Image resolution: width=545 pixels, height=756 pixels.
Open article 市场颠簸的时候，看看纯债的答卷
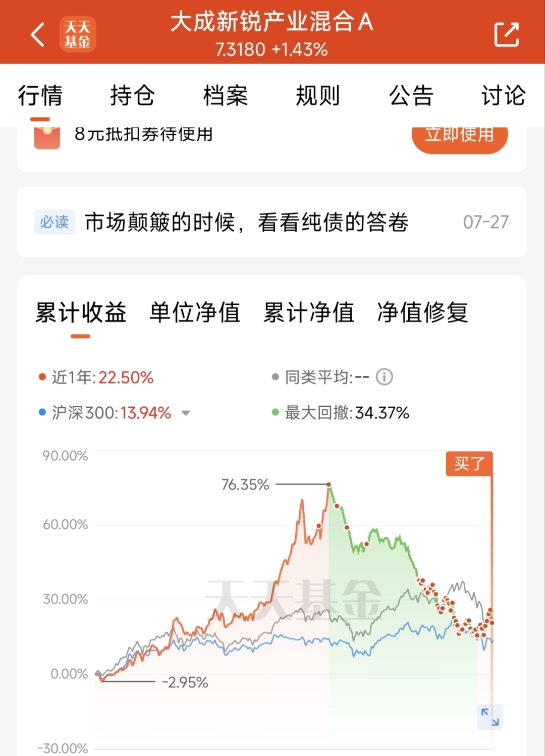246,222
